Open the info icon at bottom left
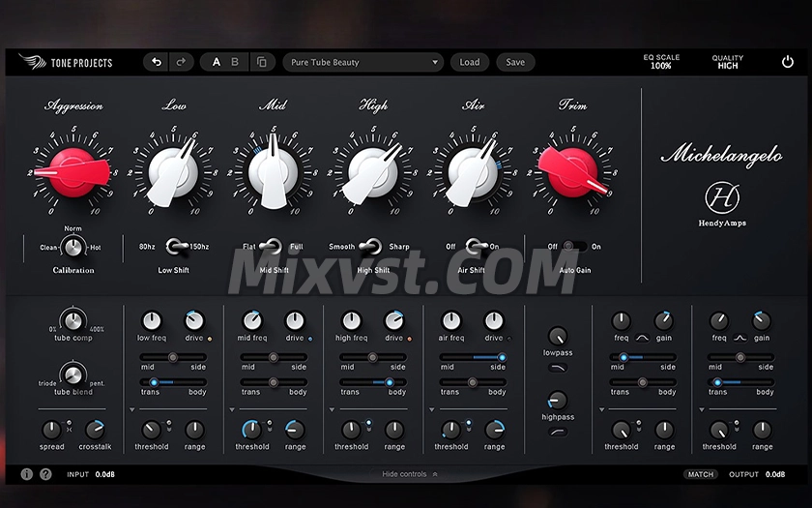Viewport: 812px width, 508px height. click(x=27, y=474)
